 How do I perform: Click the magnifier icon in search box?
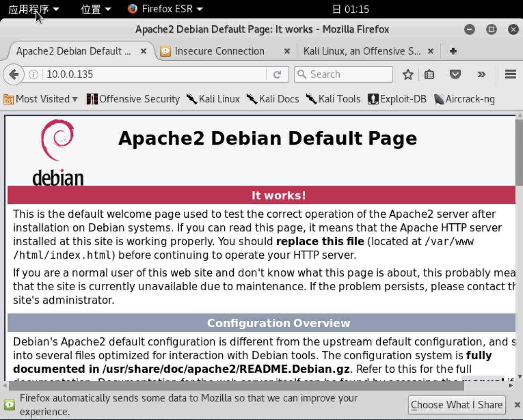(x=301, y=74)
